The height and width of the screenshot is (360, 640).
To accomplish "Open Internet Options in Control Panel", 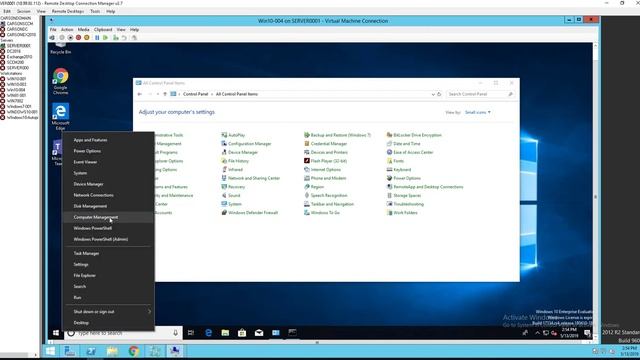I will coord(322,169).
